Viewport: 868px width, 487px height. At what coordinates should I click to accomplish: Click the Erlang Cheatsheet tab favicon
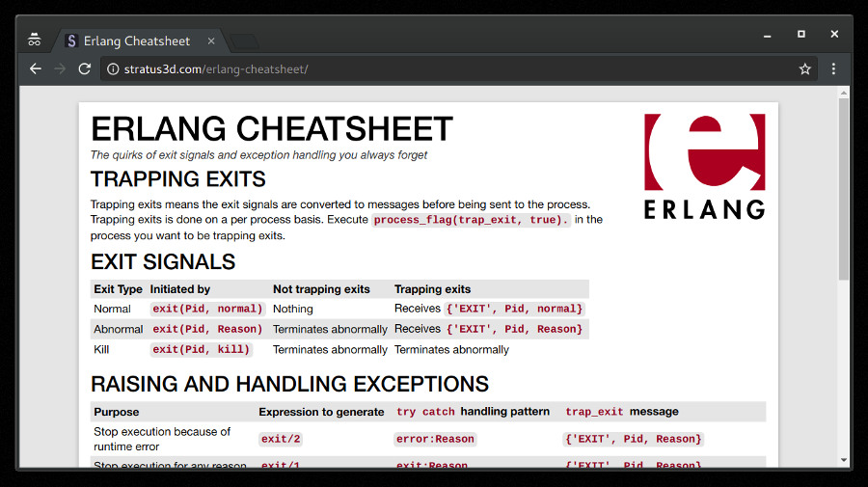pos(70,41)
